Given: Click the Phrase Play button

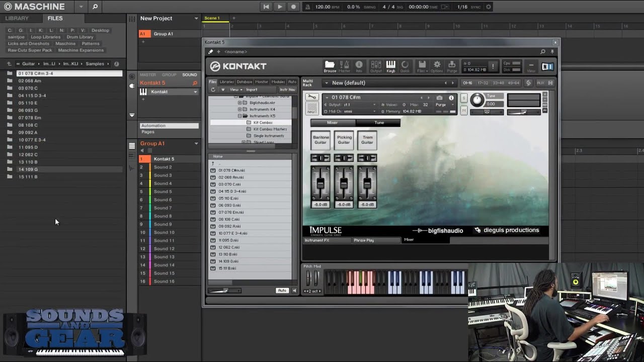Looking at the screenshot, I should 377,240.
